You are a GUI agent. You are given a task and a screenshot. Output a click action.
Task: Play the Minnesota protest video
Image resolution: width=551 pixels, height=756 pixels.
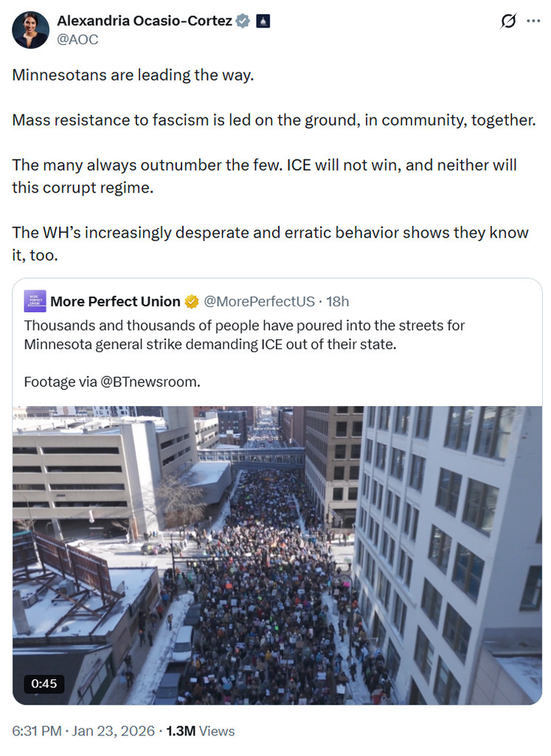pyautogui.click(x=277, y=554)
